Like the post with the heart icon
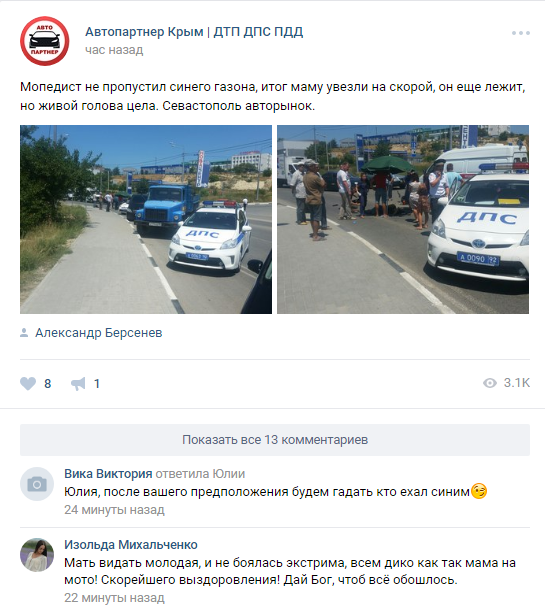545x606 pixels. [x=28, y=383]
